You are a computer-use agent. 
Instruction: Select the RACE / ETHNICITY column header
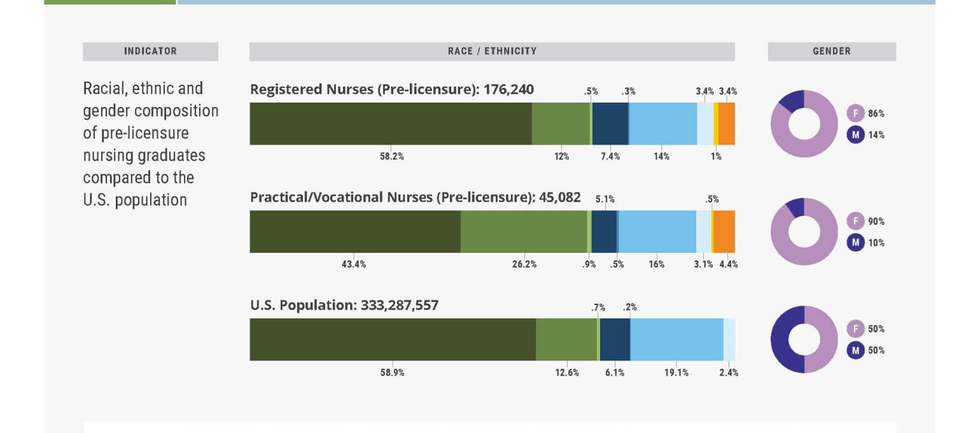492,52
